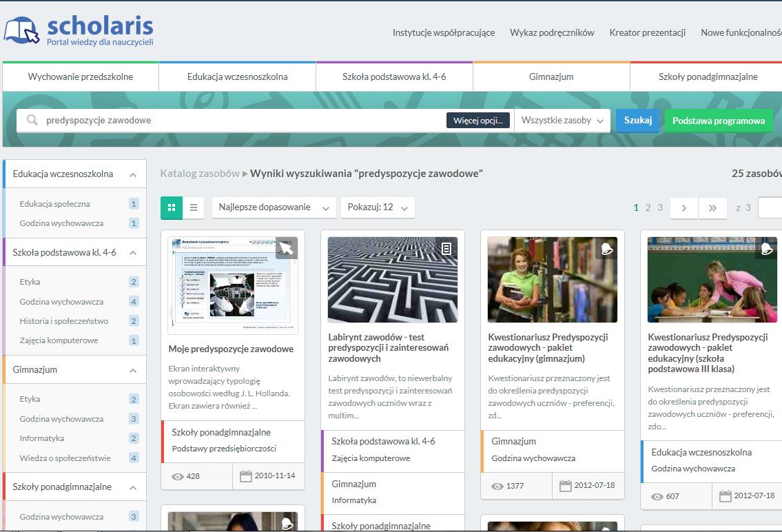Open Więcej opcji search options
Image resolution: width=782 pixels, height=532 pixels.
pos(477,120)
